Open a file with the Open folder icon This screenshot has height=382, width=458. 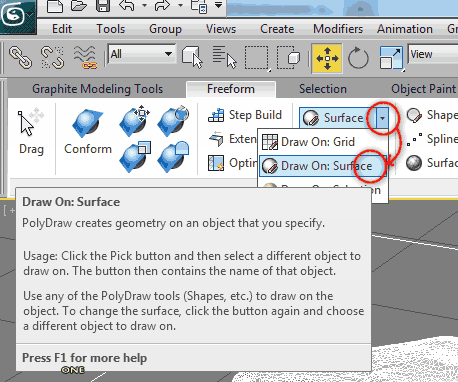tap(79, 6)
